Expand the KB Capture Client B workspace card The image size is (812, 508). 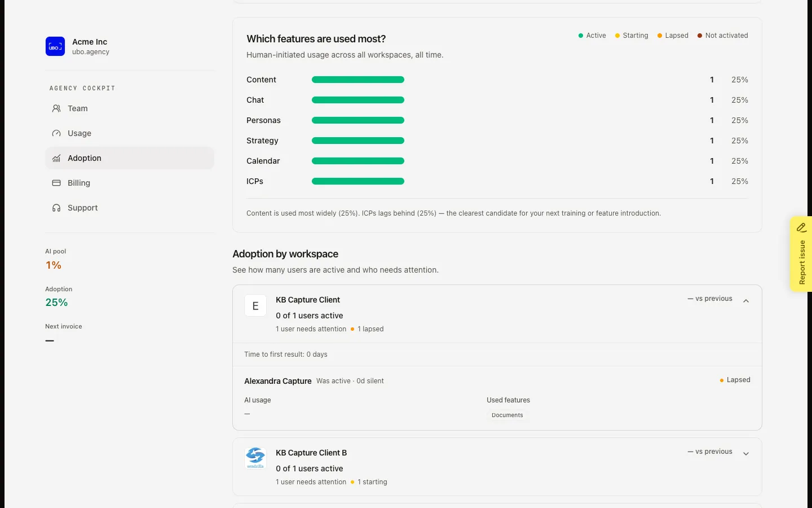point(746,454)
